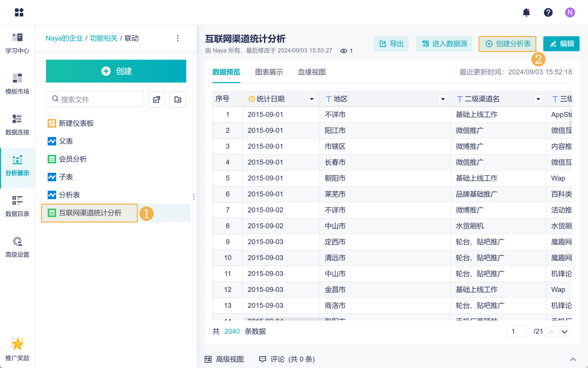Open the 新建仪表板 dashboard item
Viewport: 588px width, 368px height.
tap(71, 123)
